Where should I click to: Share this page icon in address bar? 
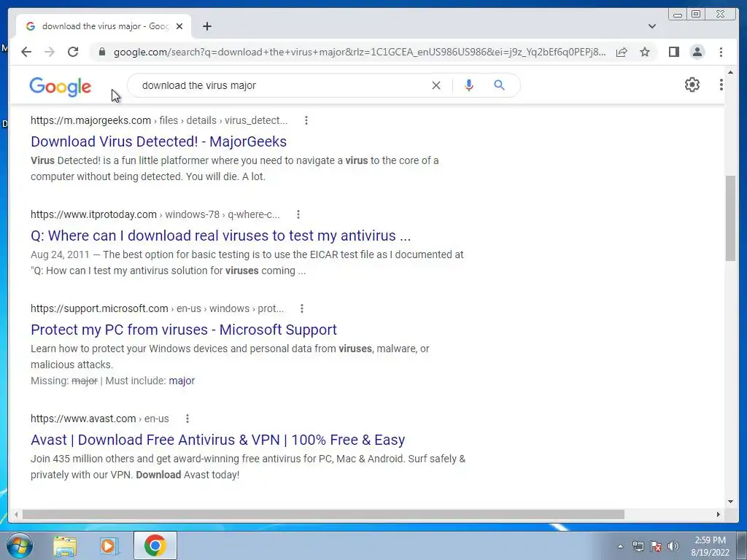pos(622,52)
